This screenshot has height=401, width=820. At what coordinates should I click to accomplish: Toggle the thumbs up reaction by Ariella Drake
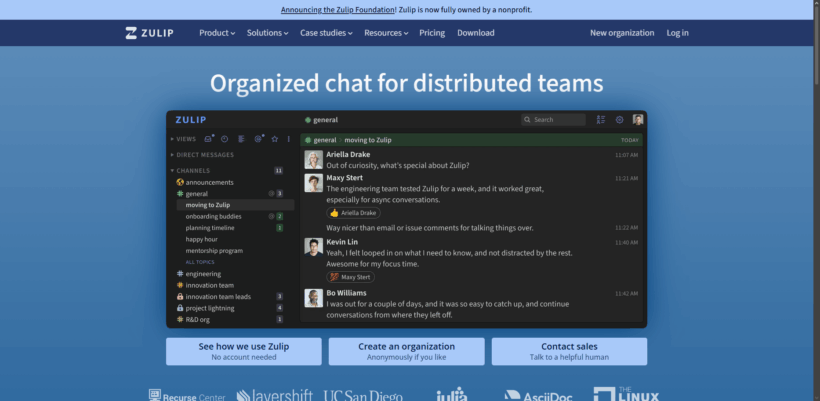tap(354, 213)
